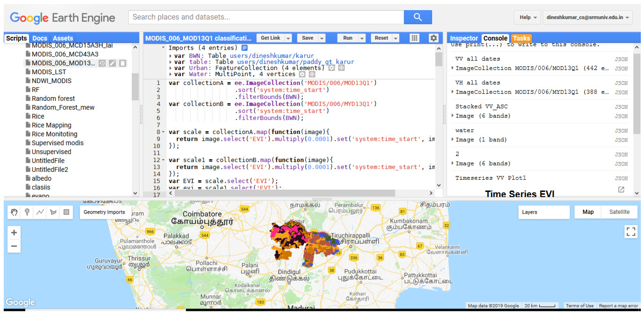
Task: Select the draw rectangle tool
Action: point(66,212)
